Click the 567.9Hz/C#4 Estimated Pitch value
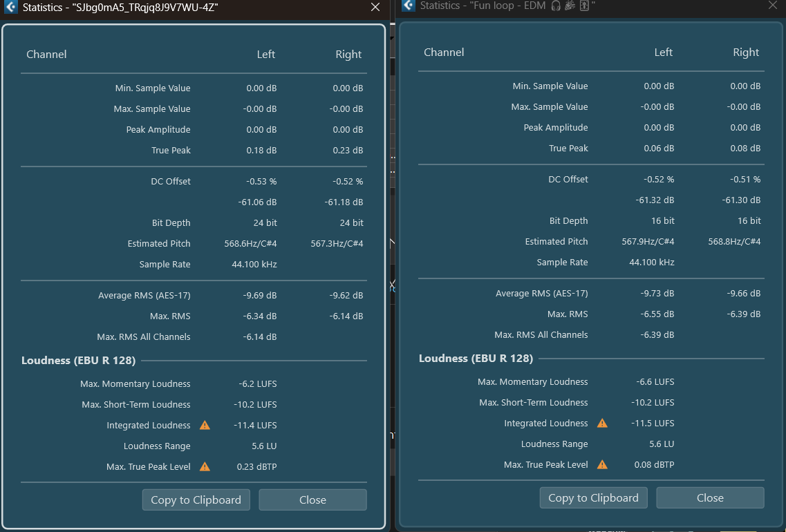 [x=648, y=242]
